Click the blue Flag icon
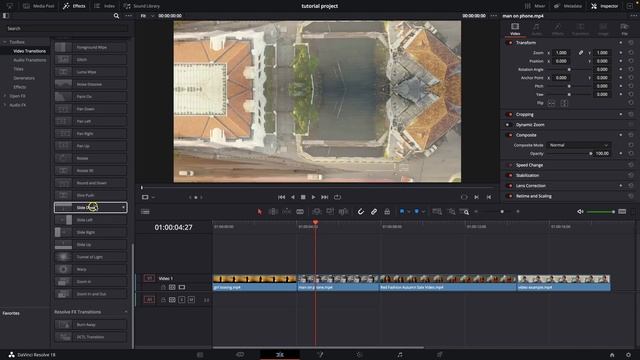The width and height of the screenshot is (640, 360). click(x=402, y=211)
